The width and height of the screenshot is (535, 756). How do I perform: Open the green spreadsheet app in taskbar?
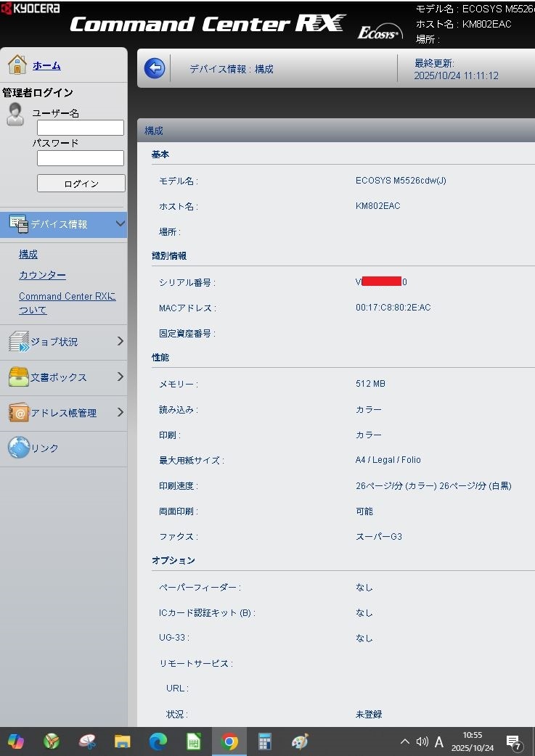coord(193,741)
